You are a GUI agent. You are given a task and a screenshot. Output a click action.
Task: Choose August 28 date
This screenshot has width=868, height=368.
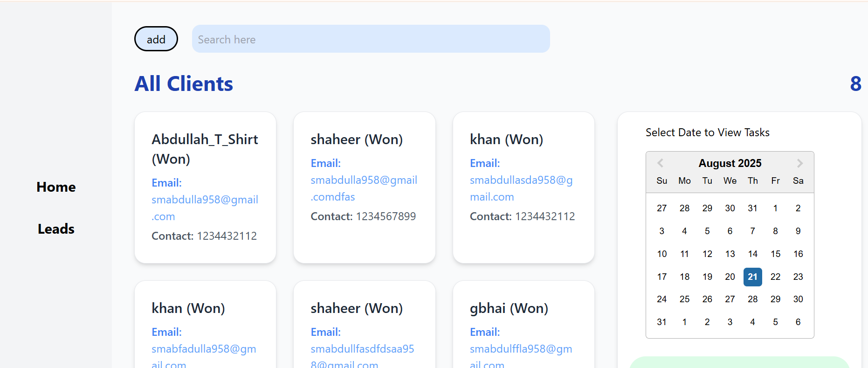[752, 299]
